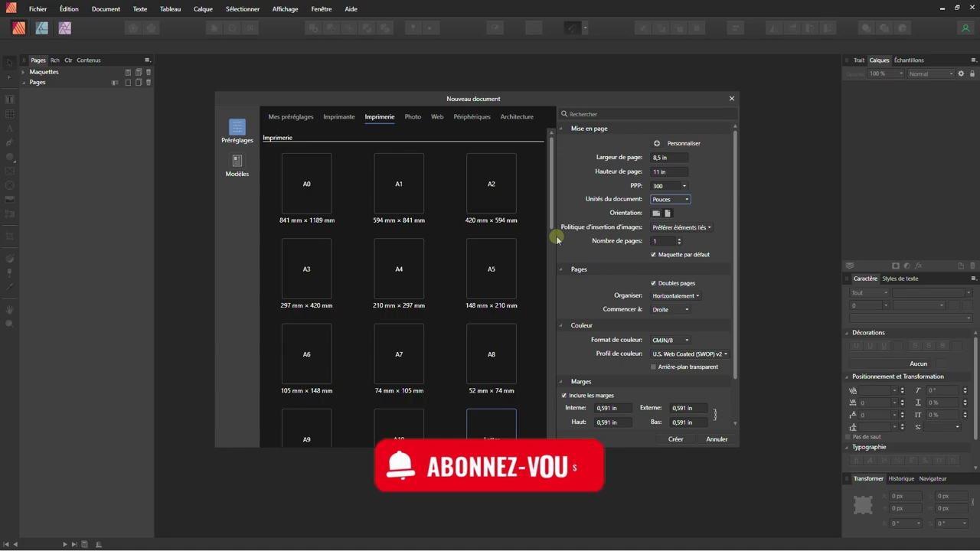Image resolution: width=980 pixels, height=551 pixels.
Task: Click the Nombre de pages stepper arrows
Action: (679, 241)
